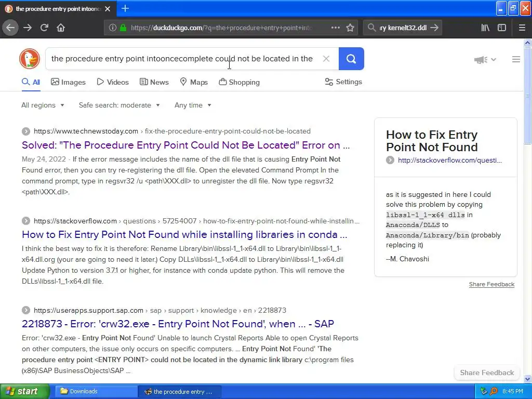Click favicon beside technewstoday.com result
The width and height of the screenshot is (532, 399).
tap(26, 131)
